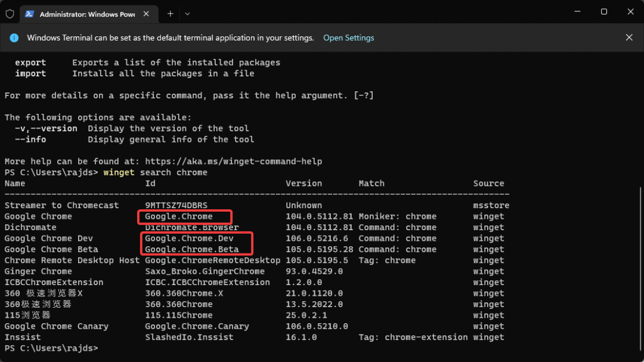
Task: Click Id 'Dichromate.Browser'
Action: tap(192, 228)
